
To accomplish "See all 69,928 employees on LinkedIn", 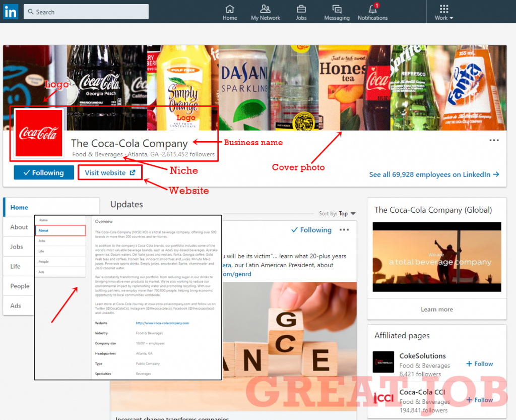I will click(434, 174).
